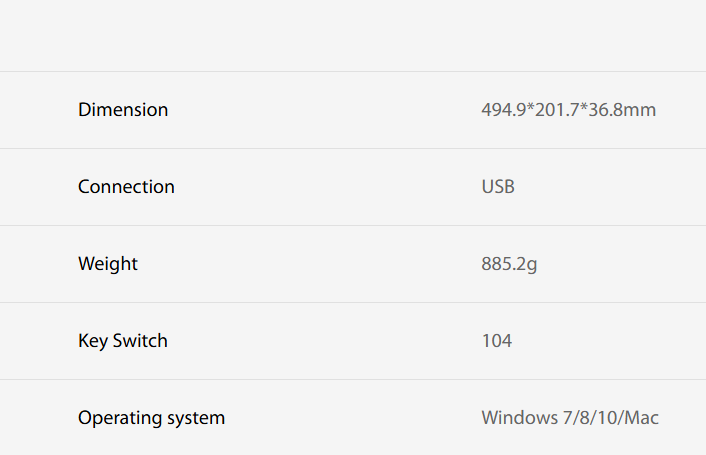This screenshot has width=706, height=455.
Task: Click the word "Mac" in operating system value
Action: coord(642,418)
